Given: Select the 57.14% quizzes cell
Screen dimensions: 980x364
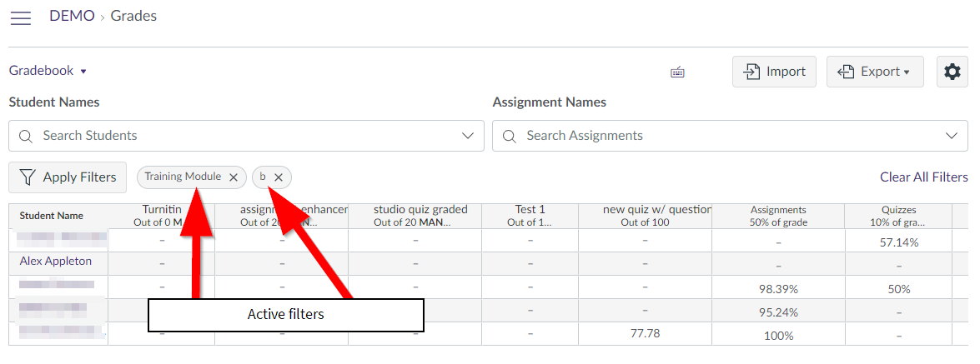Looking at the screenshot, I should tap(899, 242).
